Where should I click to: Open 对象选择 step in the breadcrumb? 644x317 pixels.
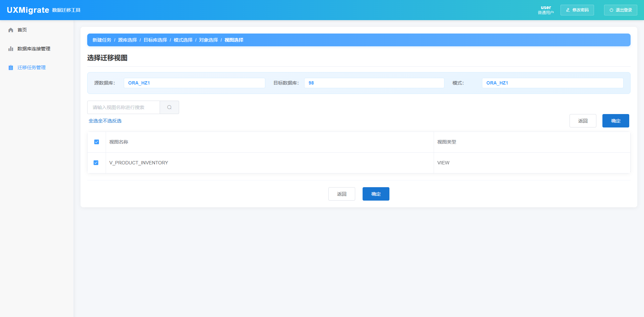click(208, 40)
